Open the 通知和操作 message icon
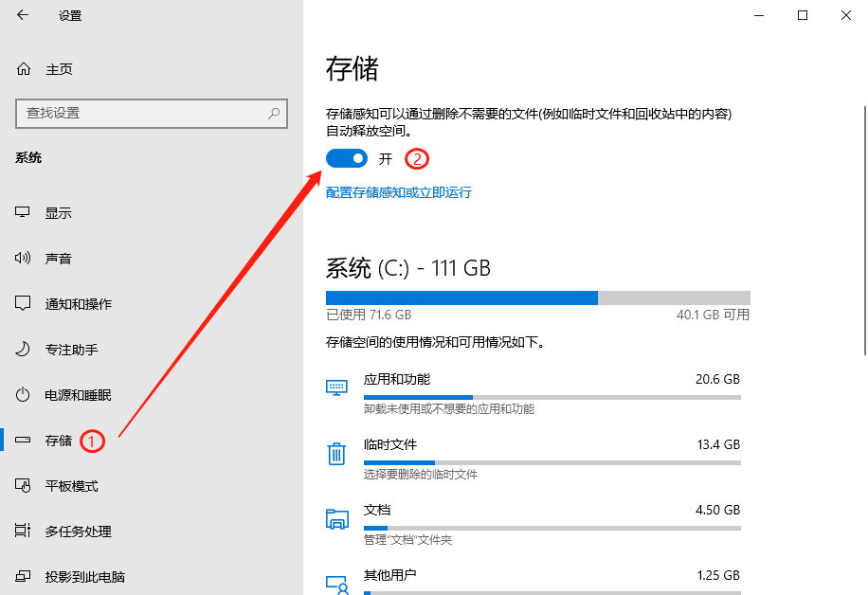 [23, 303]
